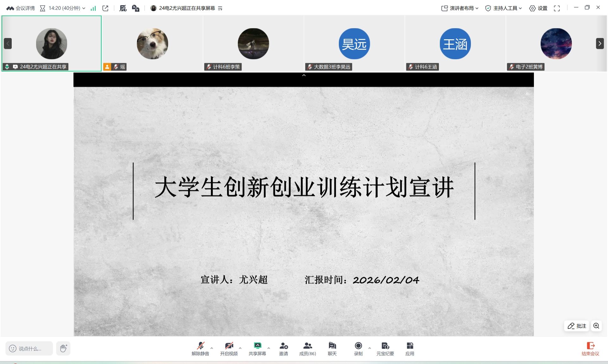Expand 主持人工具 host tools dropdown
This screenshot has height=364, width=608.
(503, 8)
